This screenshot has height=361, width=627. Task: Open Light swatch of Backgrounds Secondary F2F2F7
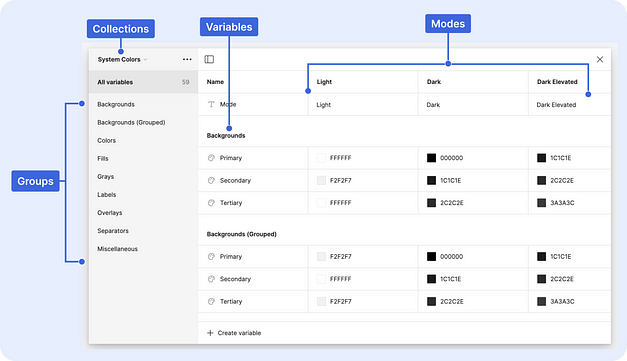321,180
